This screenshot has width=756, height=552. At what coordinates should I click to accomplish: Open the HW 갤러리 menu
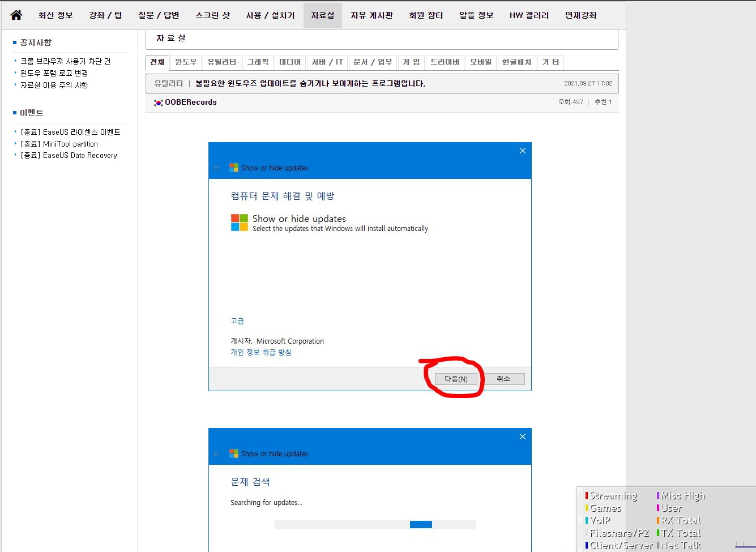pos(529,15)
